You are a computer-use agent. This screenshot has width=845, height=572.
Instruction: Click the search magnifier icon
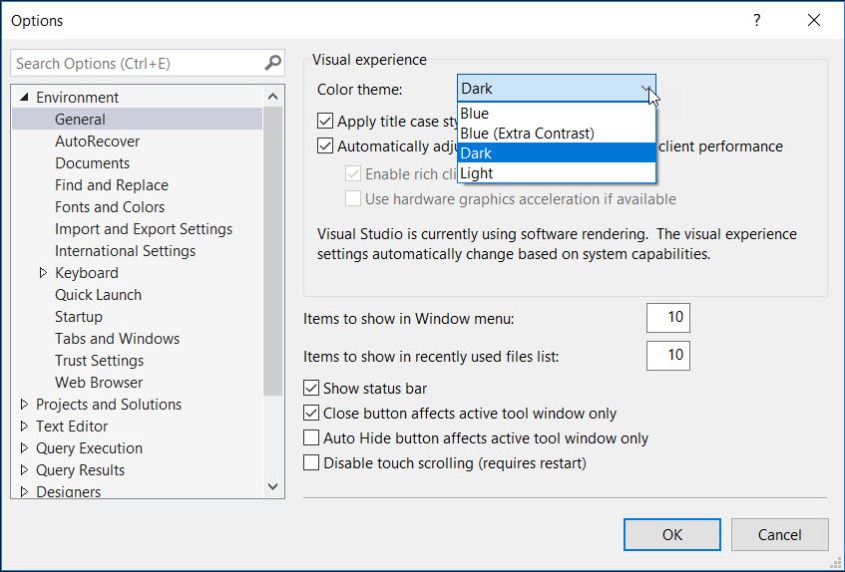pyautogui.click(x=273, y=63)
